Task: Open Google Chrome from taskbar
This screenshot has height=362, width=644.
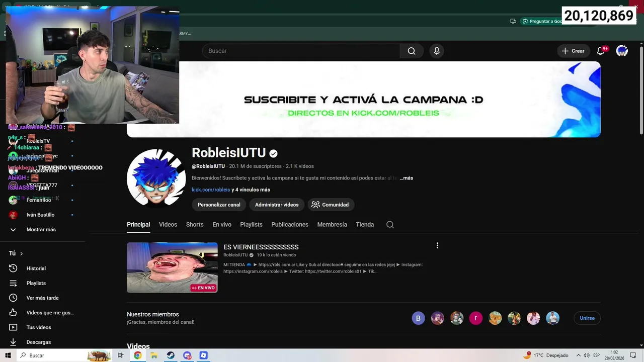Action: click(137, 355)
